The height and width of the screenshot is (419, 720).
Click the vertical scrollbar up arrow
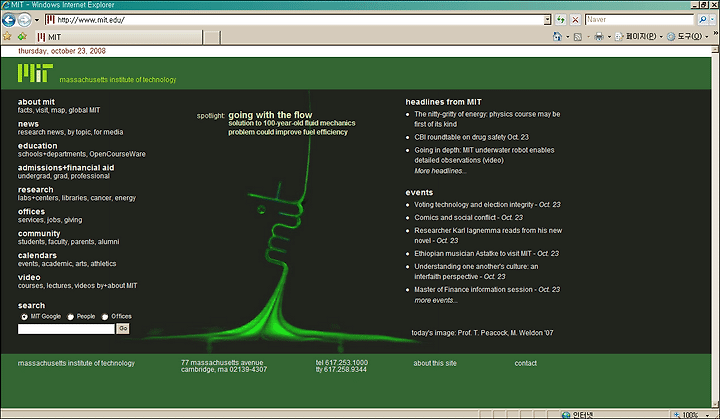(x=715, y=49)
